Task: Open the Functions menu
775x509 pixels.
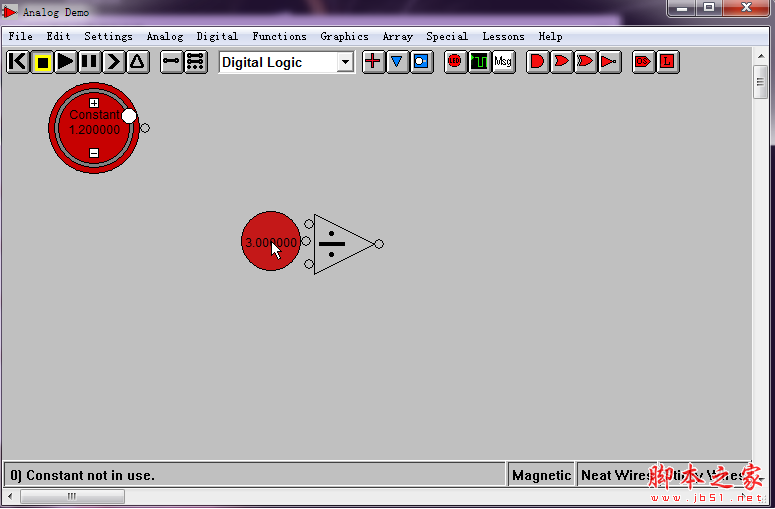Action: click(279, 37)
